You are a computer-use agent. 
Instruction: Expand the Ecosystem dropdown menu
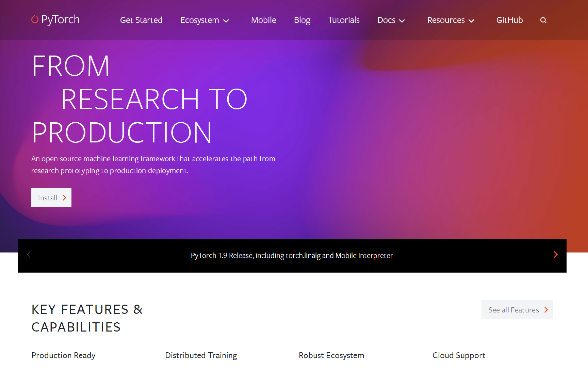205,20
